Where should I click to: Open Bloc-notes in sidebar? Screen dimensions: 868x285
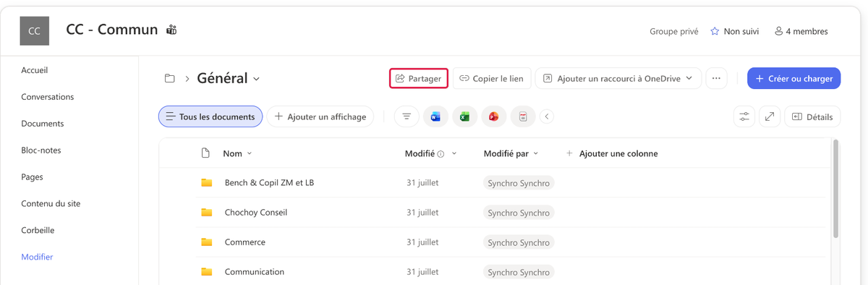click(x=41, y=150)
